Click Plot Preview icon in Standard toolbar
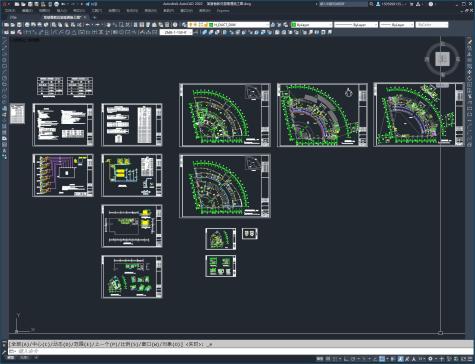The height and width of the screenshot is (364, 475). point(33,25)
